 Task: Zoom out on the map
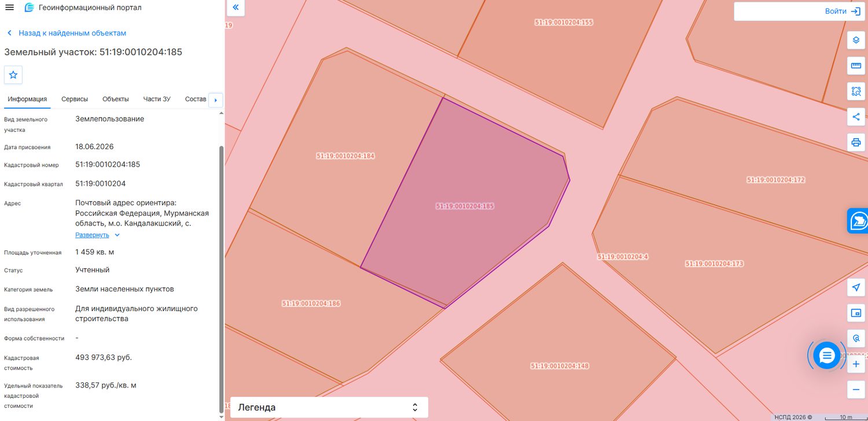(856, 390)
